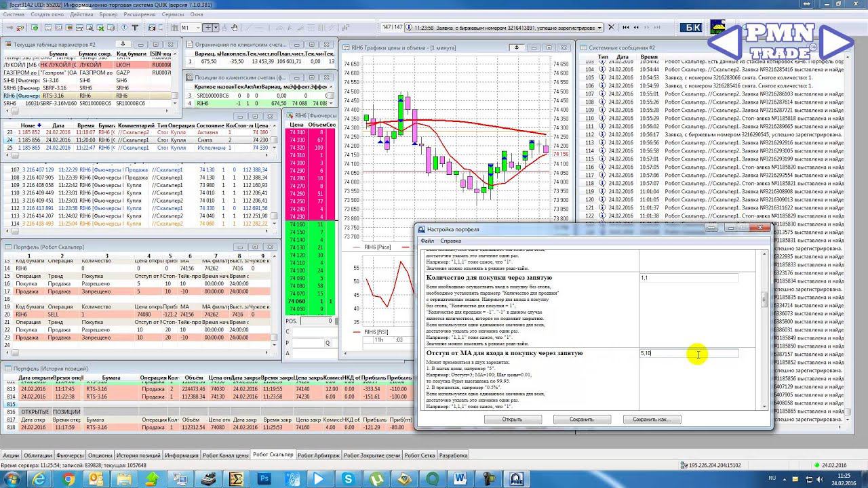Expand the system message dropdown in the toolbar

tap(599, 28)
